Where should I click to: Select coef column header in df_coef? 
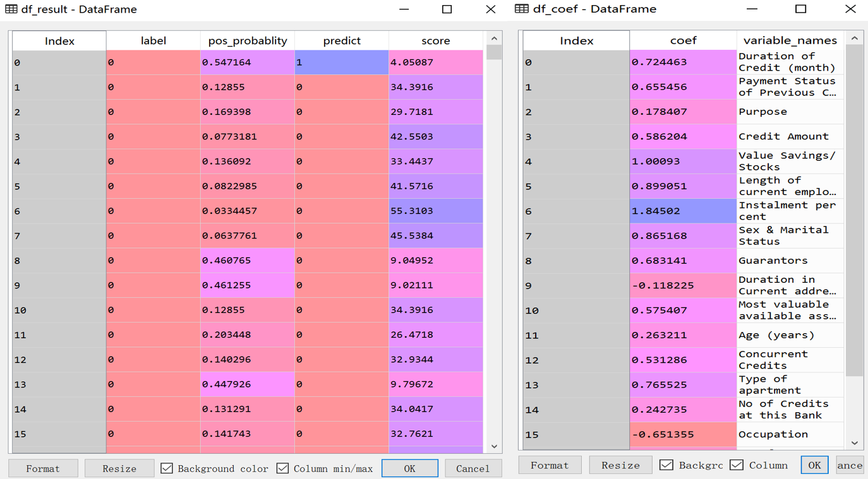click(683, 40)
